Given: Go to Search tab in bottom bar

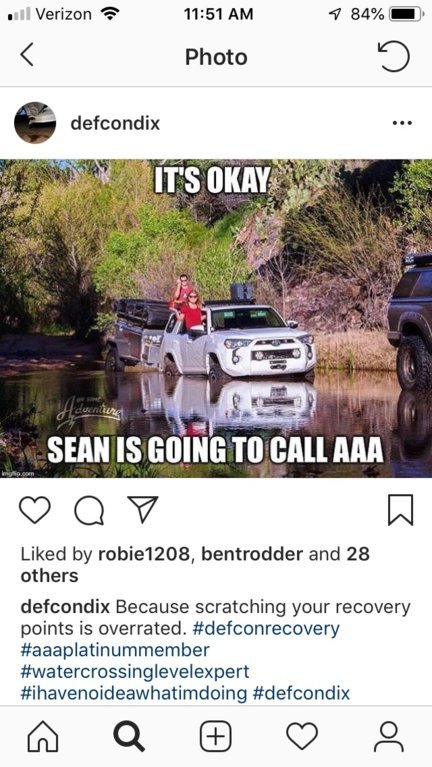Looking at the screenshot, I should [x=129, y=737].
